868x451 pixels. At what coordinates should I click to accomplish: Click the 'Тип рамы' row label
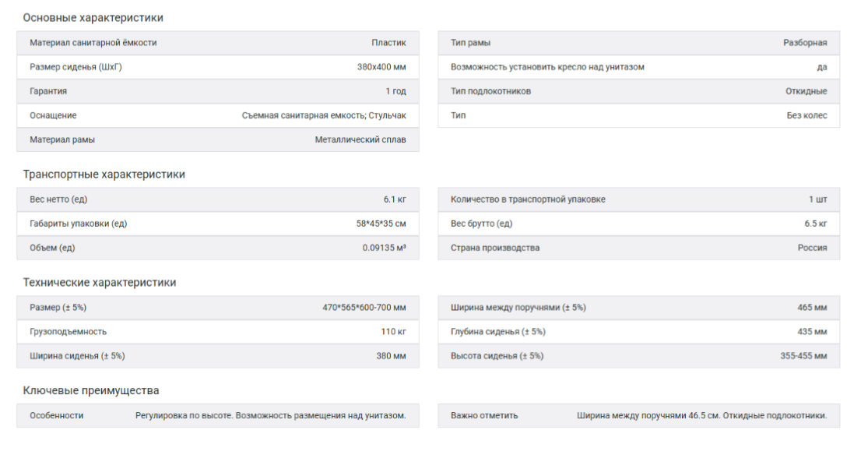[x=470, y=43]
